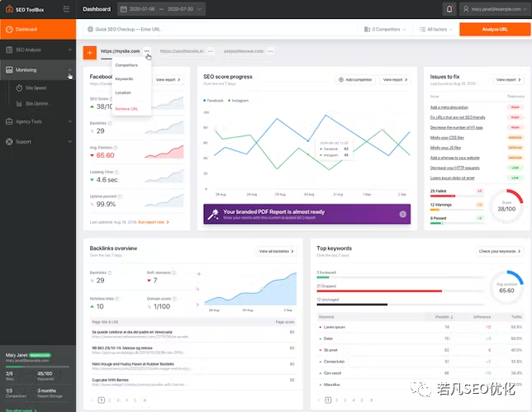Click View report in Issues to fix
Viewport: 532px width, 412px height.
click(x=509, y=80)
